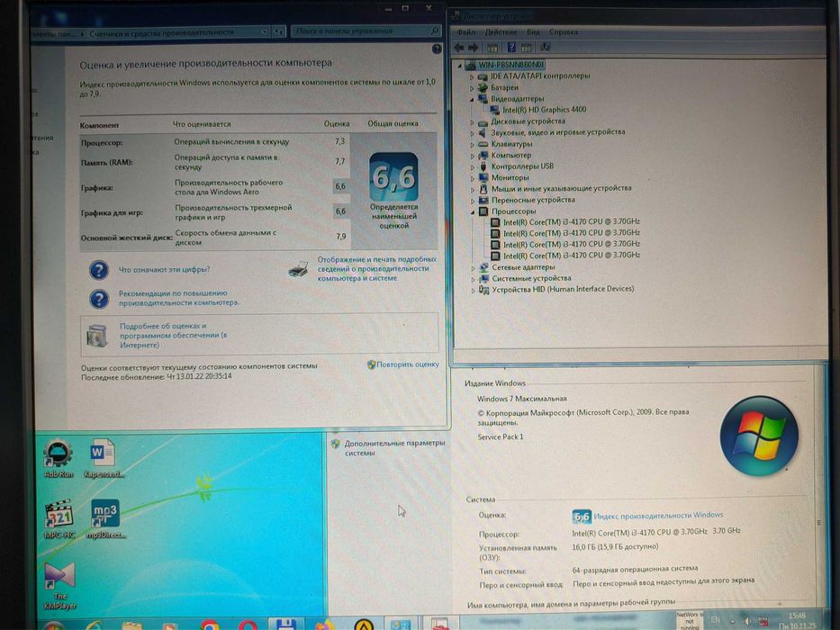
Task: Click the blue help icon in performance window corner
Action: click(x=437, y=49)
